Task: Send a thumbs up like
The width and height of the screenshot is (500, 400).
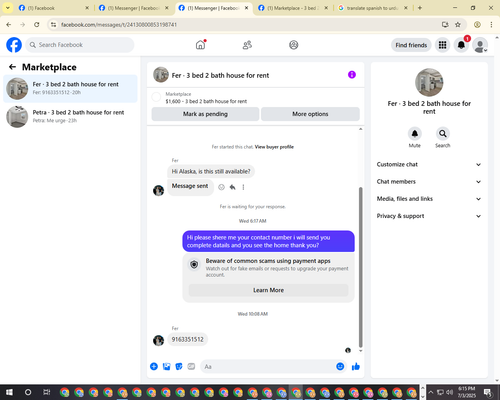Action: tap(356, 366)
